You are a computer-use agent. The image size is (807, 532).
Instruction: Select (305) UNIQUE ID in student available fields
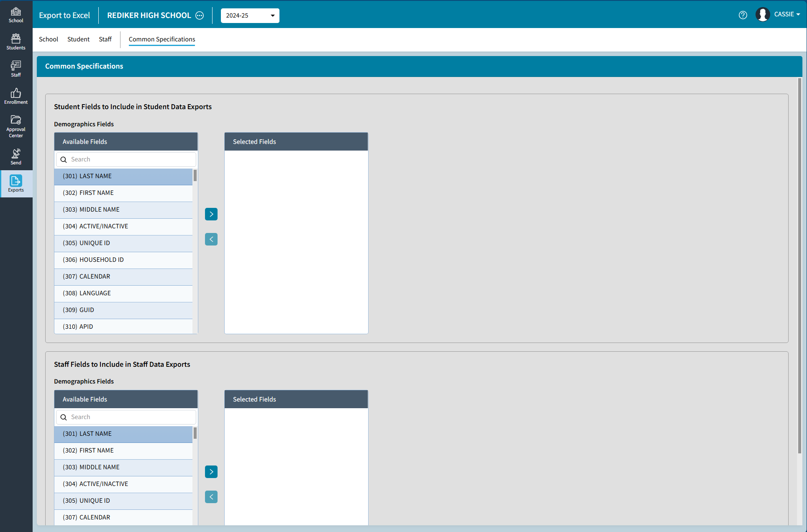pyautogui.click(x=123, y=243)
